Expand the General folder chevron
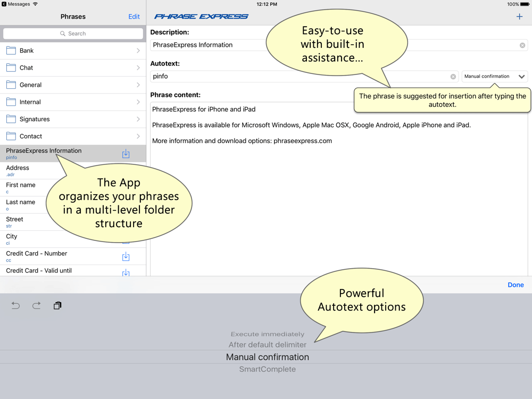 (x=138, y=85)
